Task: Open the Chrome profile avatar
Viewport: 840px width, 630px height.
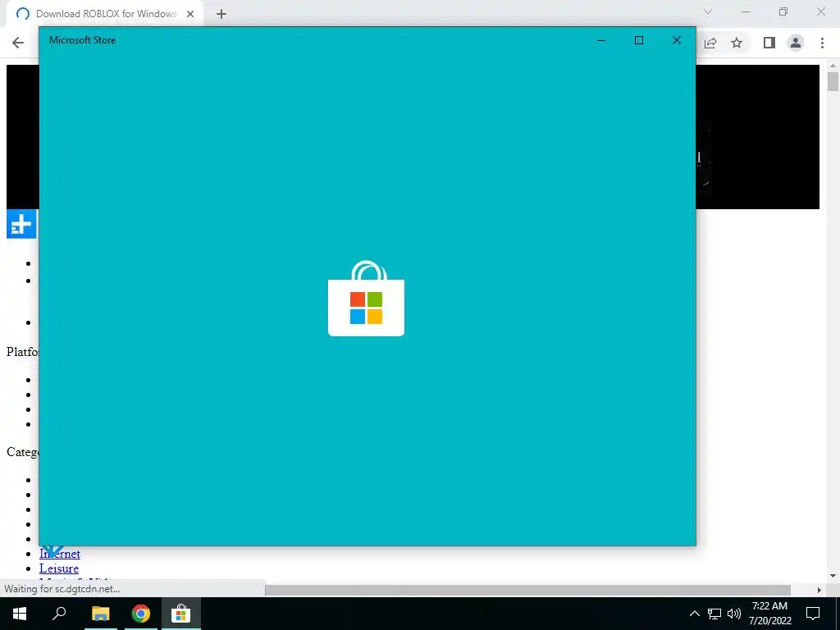Action: [796, 43]
